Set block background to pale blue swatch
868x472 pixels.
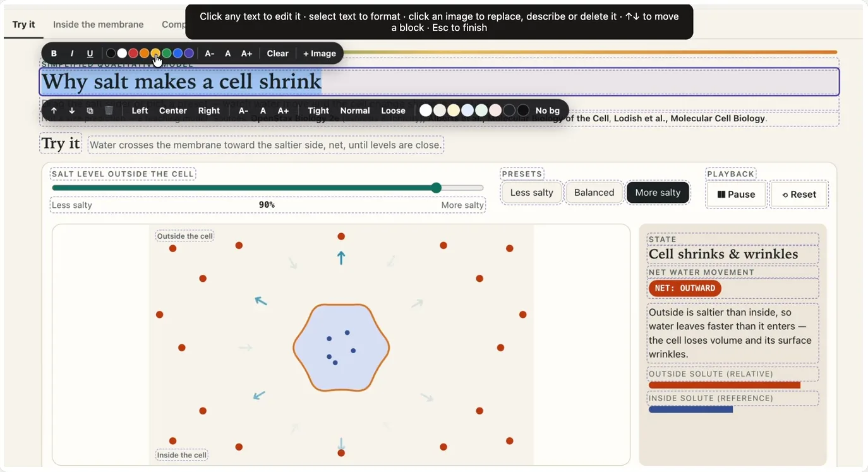coord(467,111)
